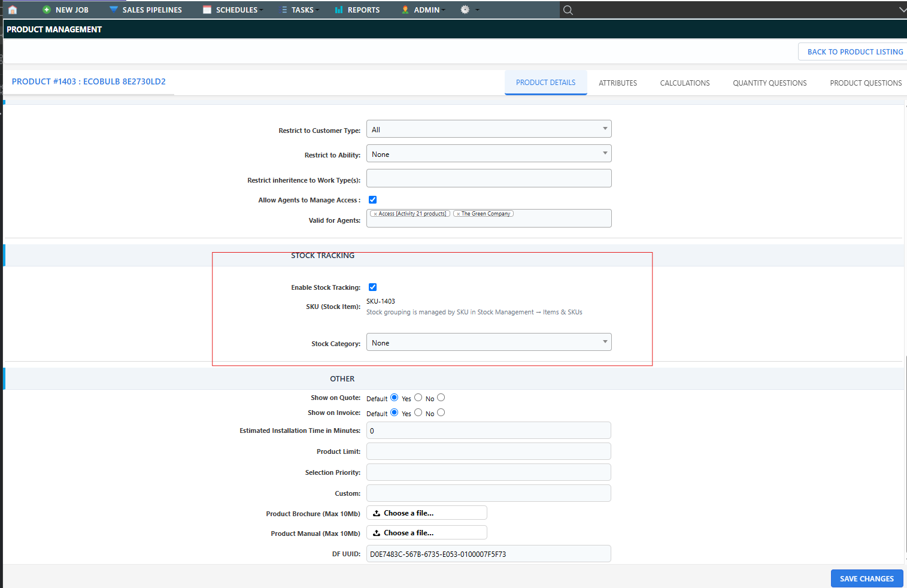Switch to the Quantity Questions tab
Viewport: 907px width, 588px height.
point(770,83)
